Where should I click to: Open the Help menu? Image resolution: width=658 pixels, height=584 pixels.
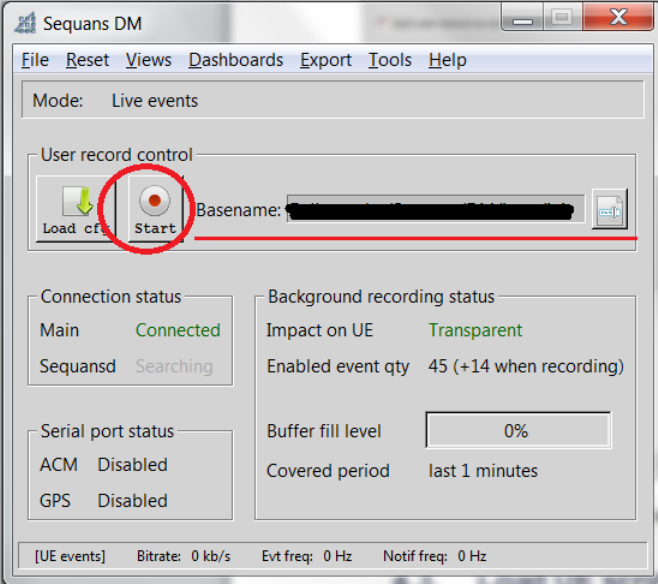coord(447,60)
